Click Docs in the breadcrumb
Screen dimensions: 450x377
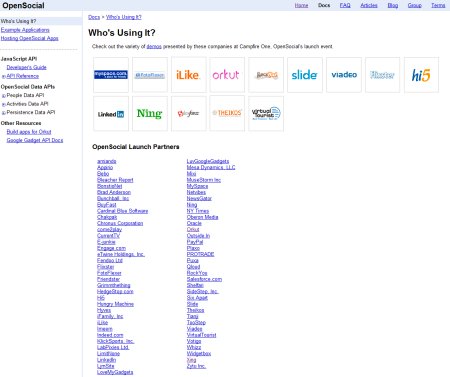[94, 17]
